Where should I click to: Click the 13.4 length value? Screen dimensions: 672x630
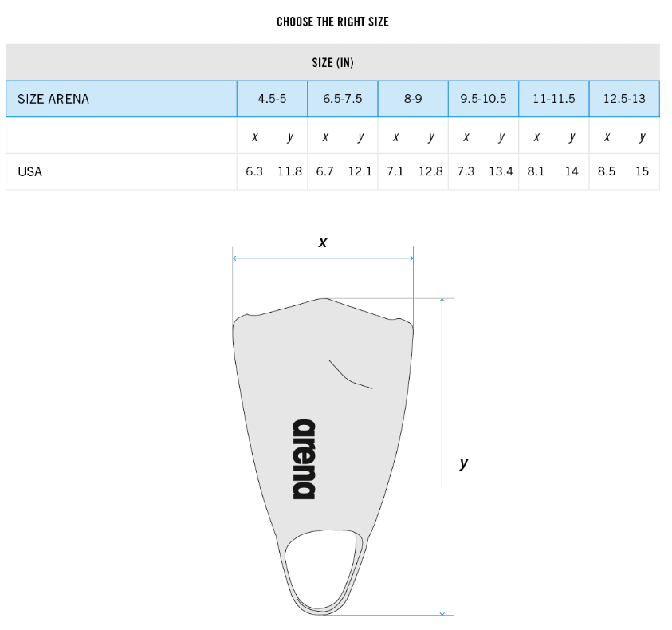click(501, 171)
